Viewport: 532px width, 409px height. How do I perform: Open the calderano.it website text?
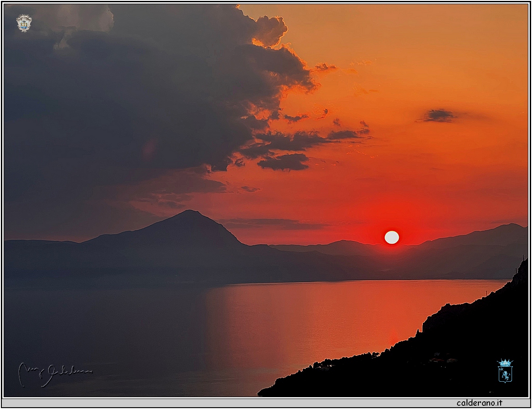tap(479, 403)
